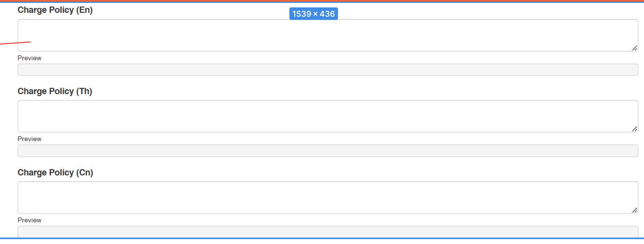Grab the resize handle of English policy box
Image resolution: width=644 pixels, height=244 pixels.
(x=635, y=48)
